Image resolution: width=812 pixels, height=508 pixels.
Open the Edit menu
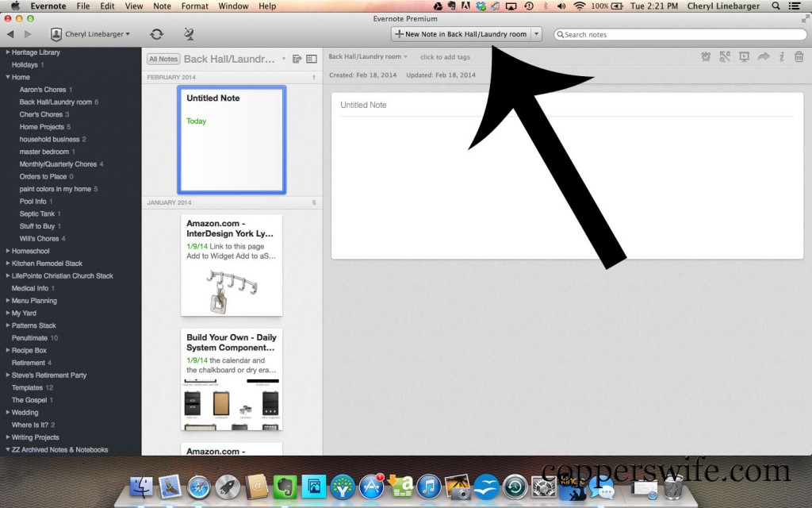tap(107, 6)
